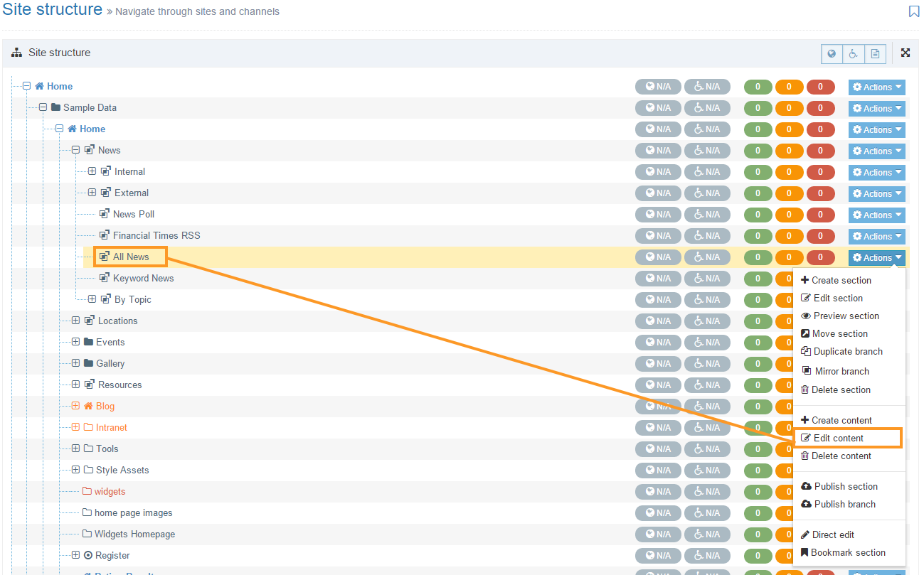Toggle fullscreen expand icon in panel header
The height and width of the screenshot is (575, 924).
(x=906, y=53)
